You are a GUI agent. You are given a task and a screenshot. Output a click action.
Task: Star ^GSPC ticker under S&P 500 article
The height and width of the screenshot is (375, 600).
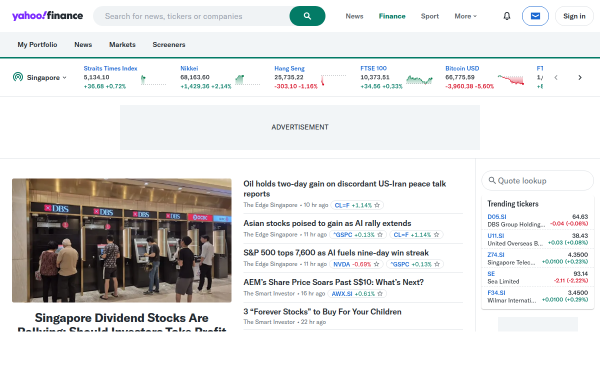[437, 264]
